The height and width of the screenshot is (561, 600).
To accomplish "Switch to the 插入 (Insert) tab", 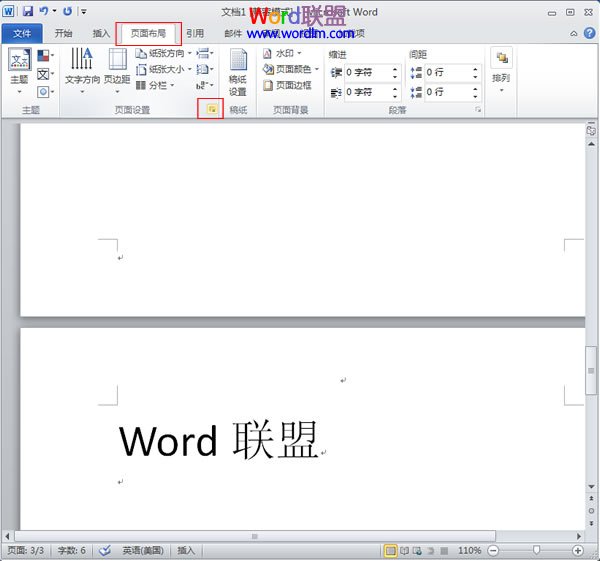I will pyautogui.click(x=101, y=34).
